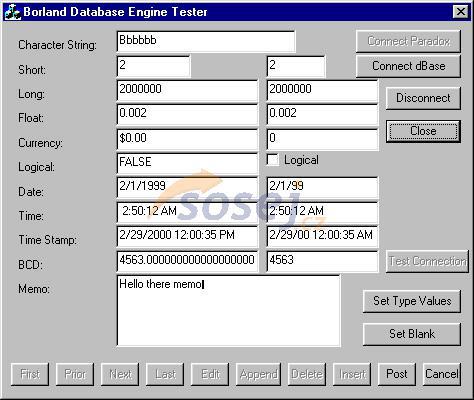Click the Date field showing 2/1/99
Image resolution: width=474 pixels, height=400 pixels.
click(323, 188)
